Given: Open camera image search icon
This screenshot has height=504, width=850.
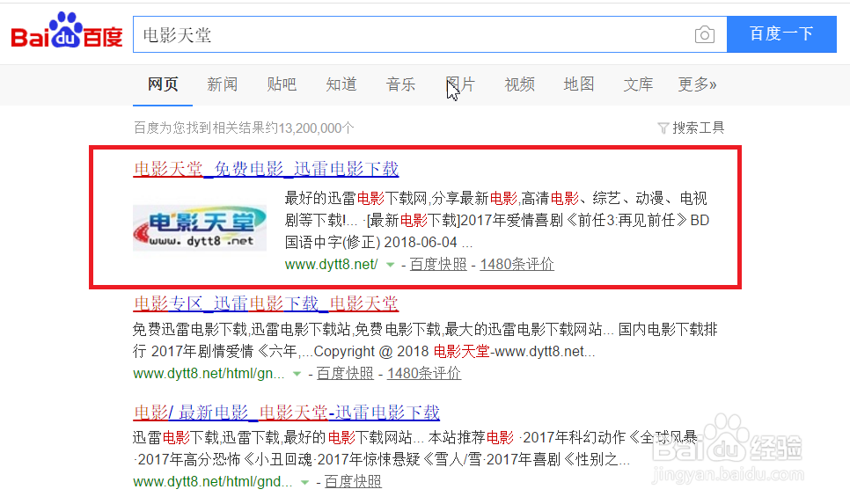Looking at the screenshot, I should [704, 34].
